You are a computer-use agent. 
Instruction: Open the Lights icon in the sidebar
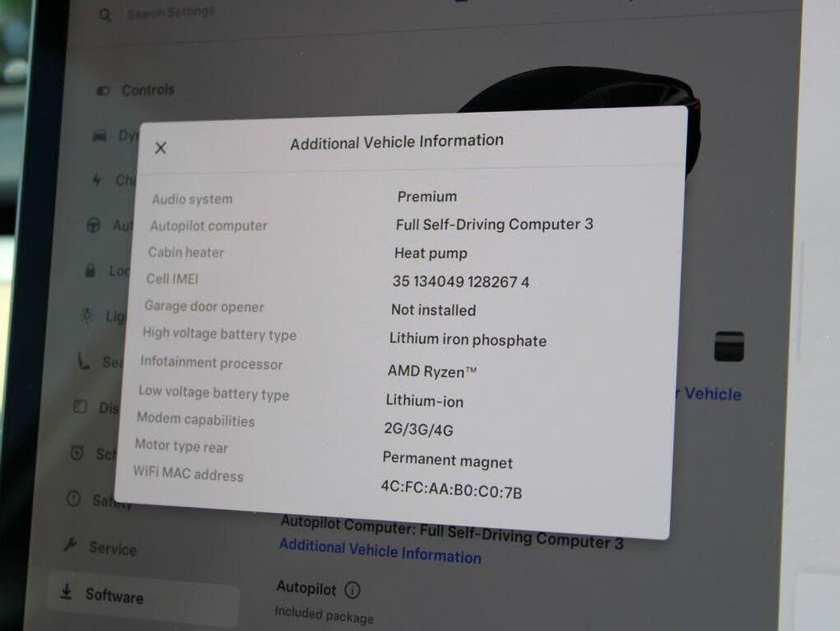87,315
